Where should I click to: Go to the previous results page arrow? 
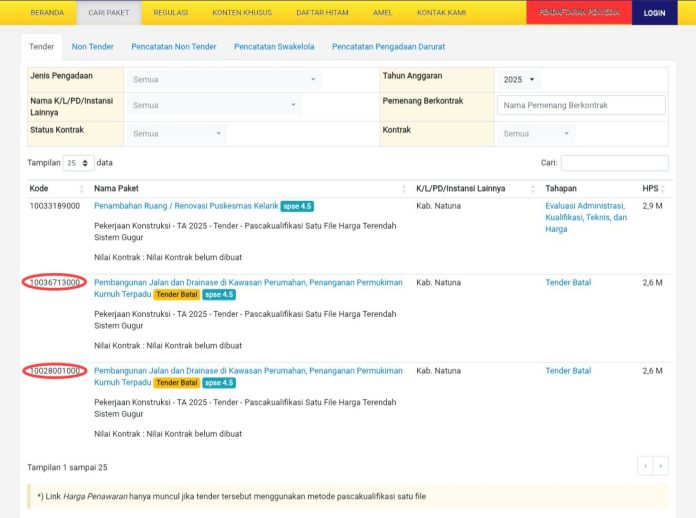coord(645,466)
